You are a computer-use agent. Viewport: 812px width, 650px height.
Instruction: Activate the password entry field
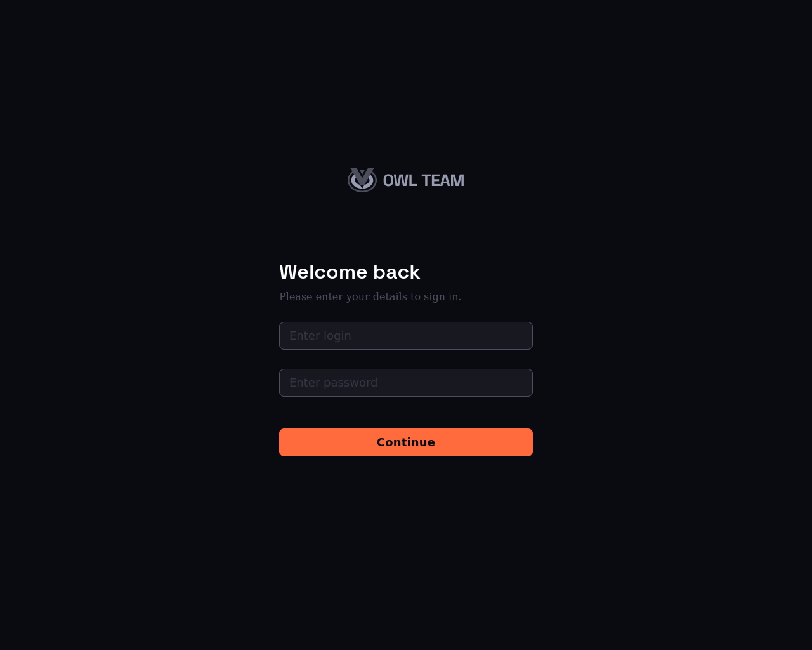[406, 383]
